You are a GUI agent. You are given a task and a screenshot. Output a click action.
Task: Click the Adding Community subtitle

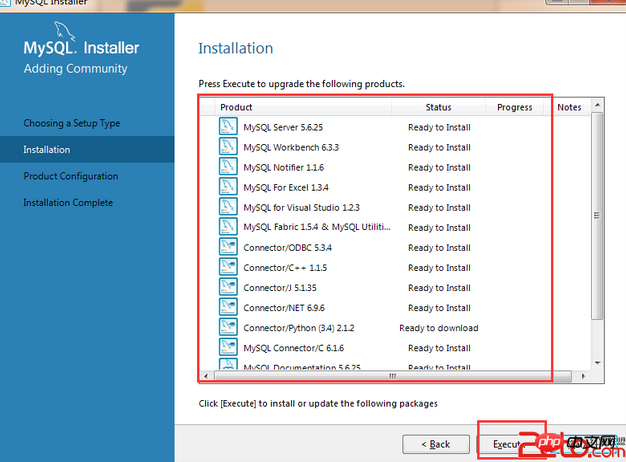click(x=75, y=69)
